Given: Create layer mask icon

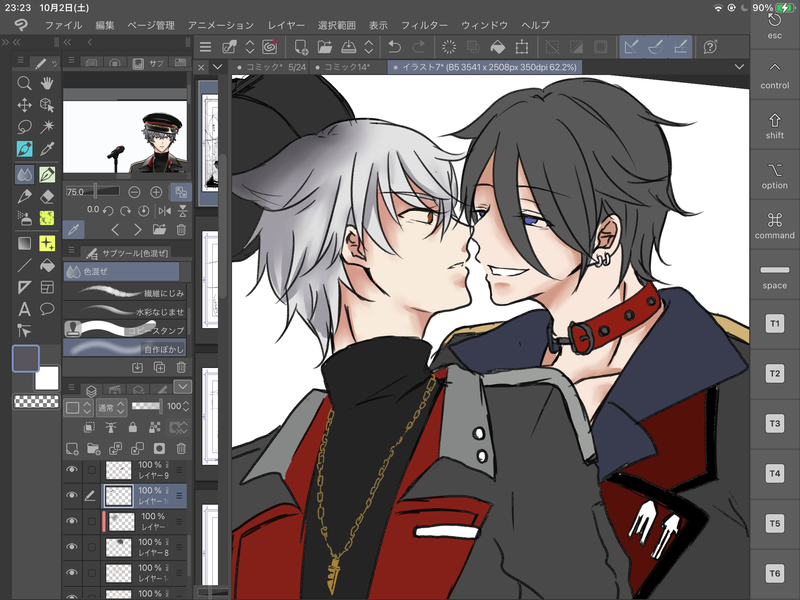Looking at the screenshot, I should 159,448.
